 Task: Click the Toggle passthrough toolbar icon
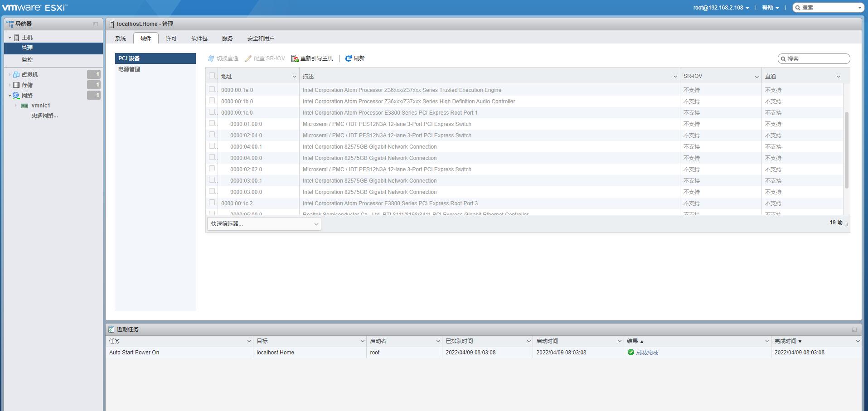[x=211, y=58]
